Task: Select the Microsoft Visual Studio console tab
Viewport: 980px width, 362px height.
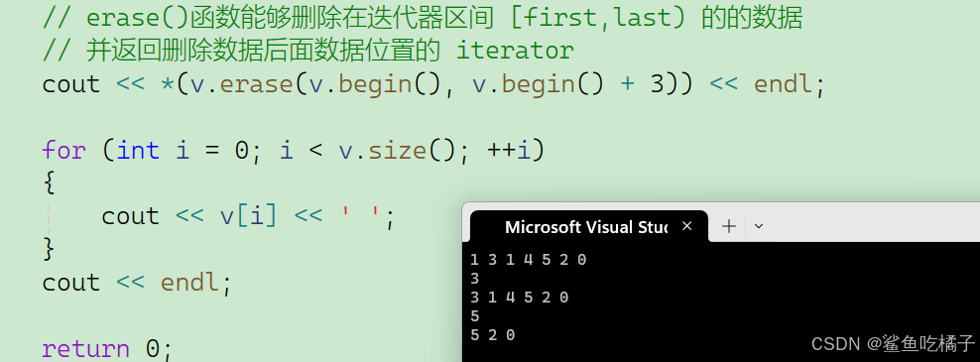Action: (589, 226)
